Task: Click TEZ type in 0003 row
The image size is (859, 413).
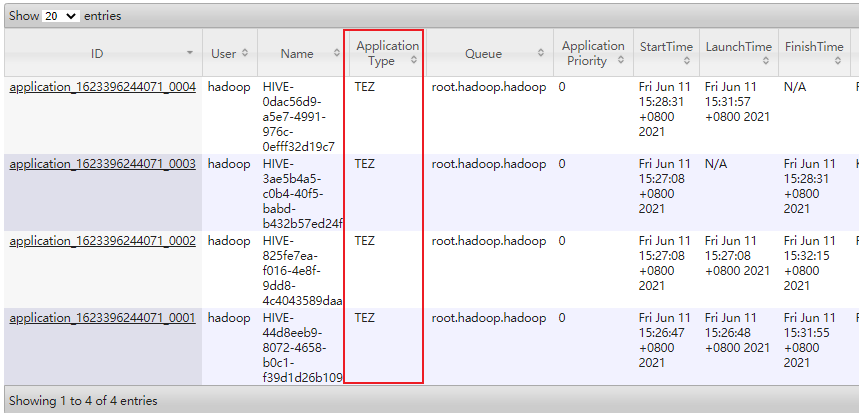Action: tap(365, 164)
